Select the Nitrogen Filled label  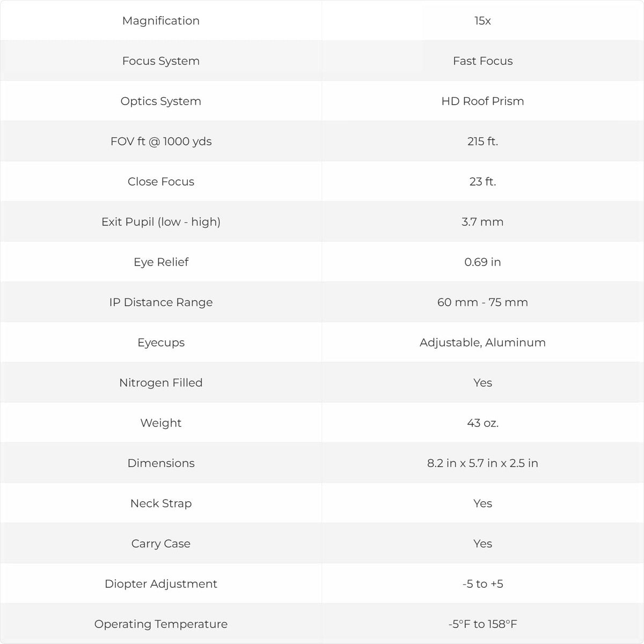point(161,383)
